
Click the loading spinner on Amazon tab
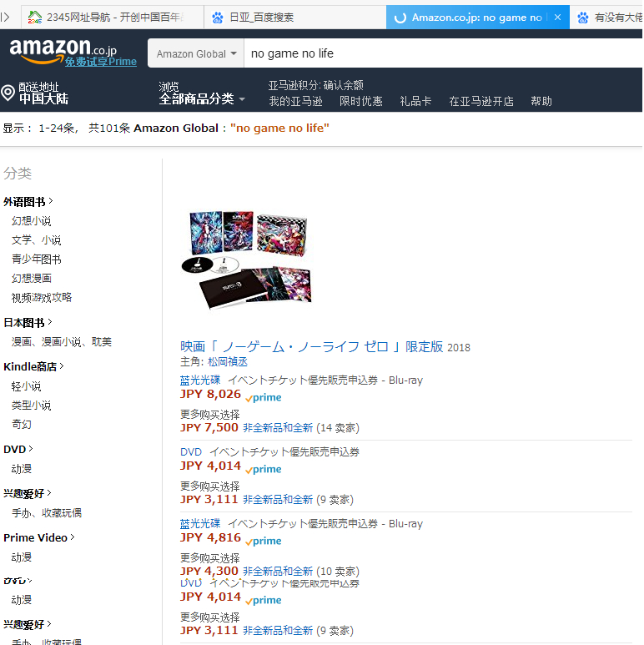pos(400,18)
